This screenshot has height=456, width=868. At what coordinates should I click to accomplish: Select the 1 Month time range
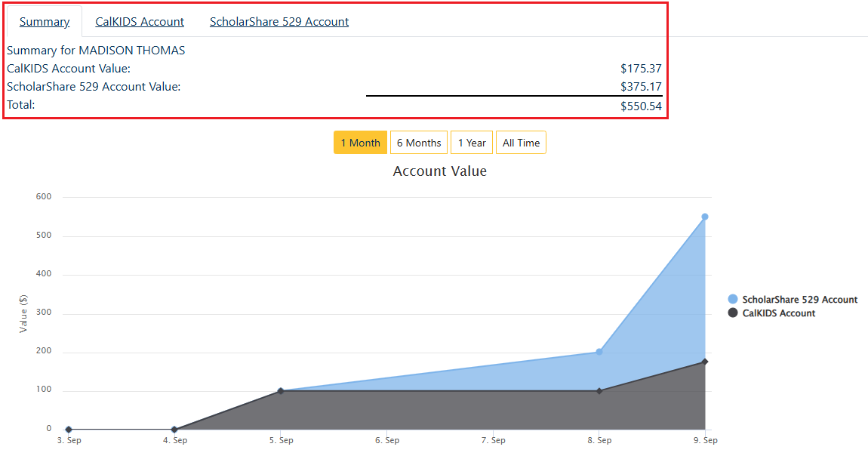360,143
